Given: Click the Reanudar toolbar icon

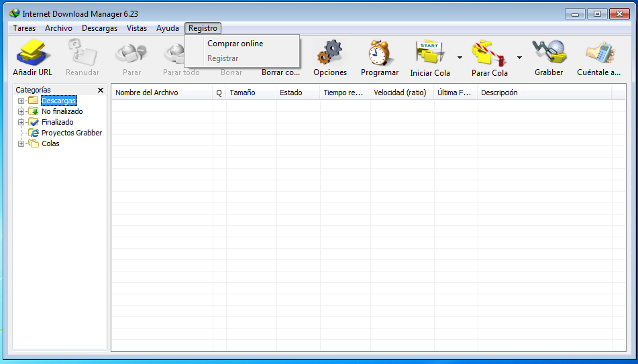Looking at the screenshot, I should (x=83, y=52).
